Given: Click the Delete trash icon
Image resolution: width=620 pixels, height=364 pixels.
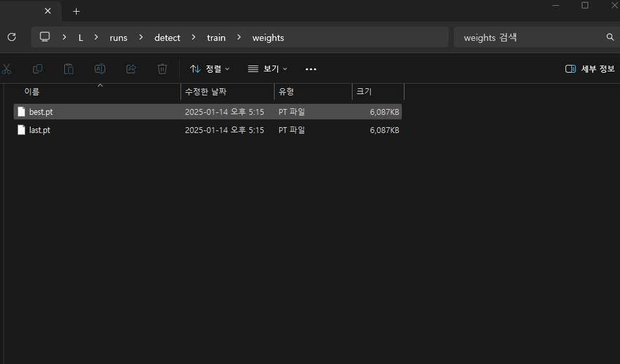Looking at the screenshot, I should (162, 69).
